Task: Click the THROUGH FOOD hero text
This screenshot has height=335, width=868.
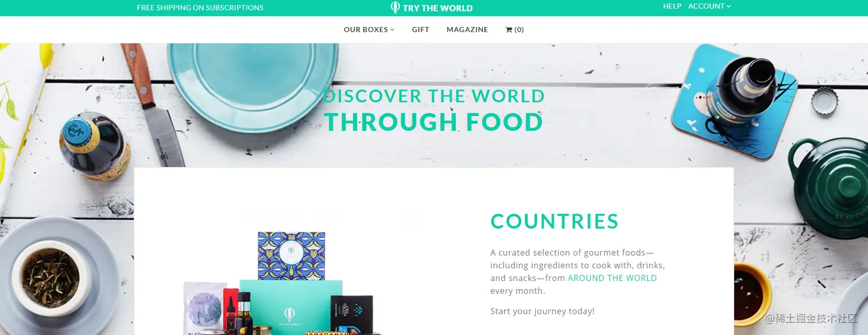Action: coord(433,122)
